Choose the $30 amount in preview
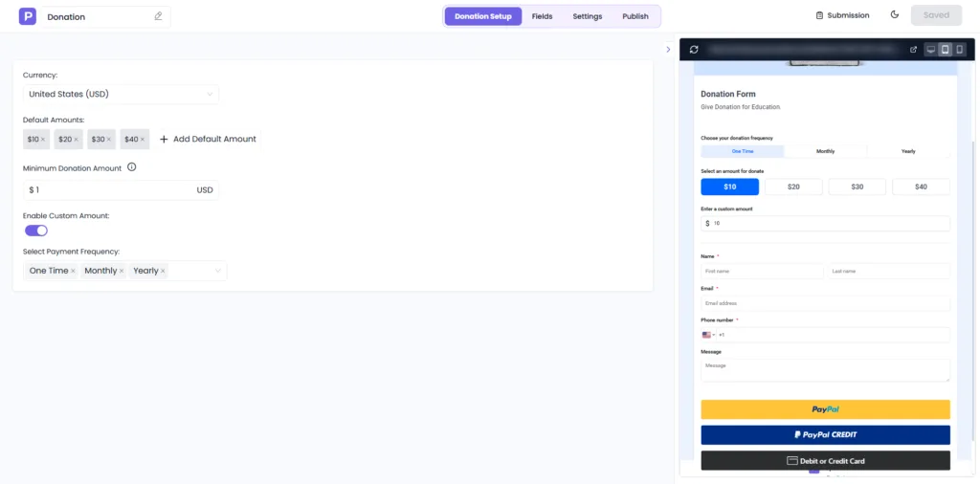Viewport: 980px width, 484px height. tap(857, 187)
